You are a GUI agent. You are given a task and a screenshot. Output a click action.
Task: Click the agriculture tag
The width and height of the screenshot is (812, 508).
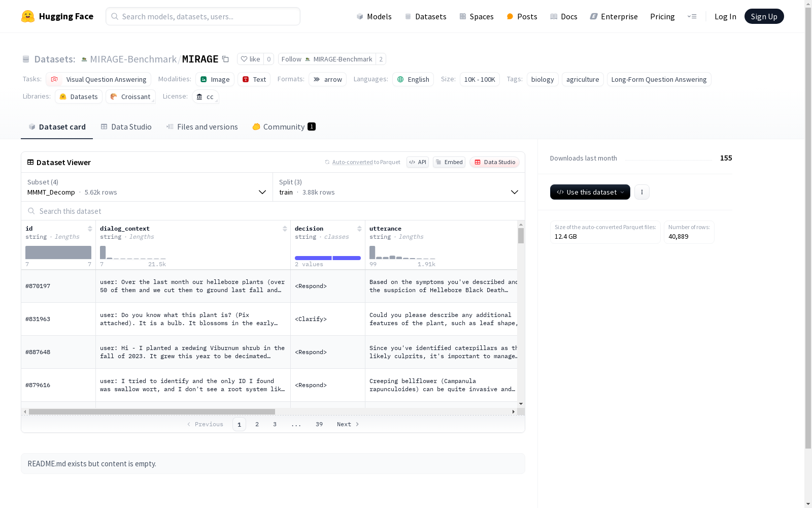[583, 79]
